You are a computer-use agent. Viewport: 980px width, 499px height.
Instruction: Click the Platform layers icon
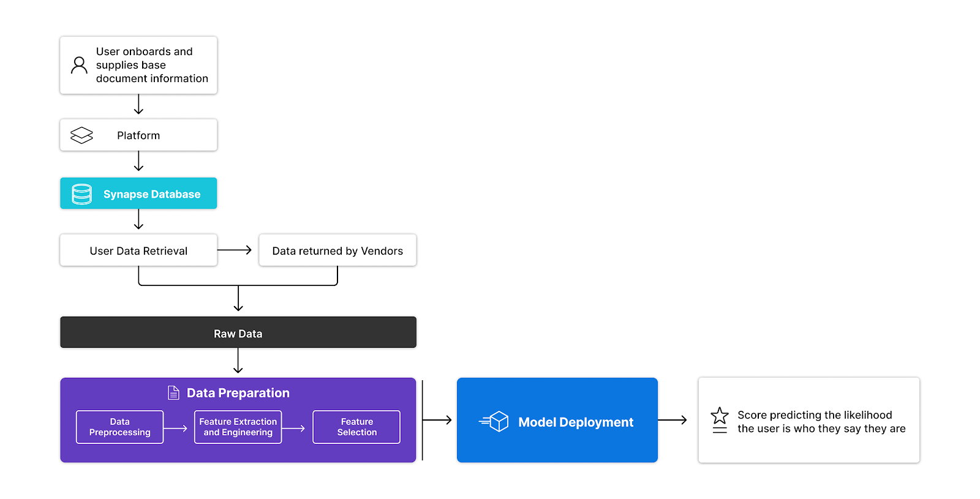tap(81, 135)
